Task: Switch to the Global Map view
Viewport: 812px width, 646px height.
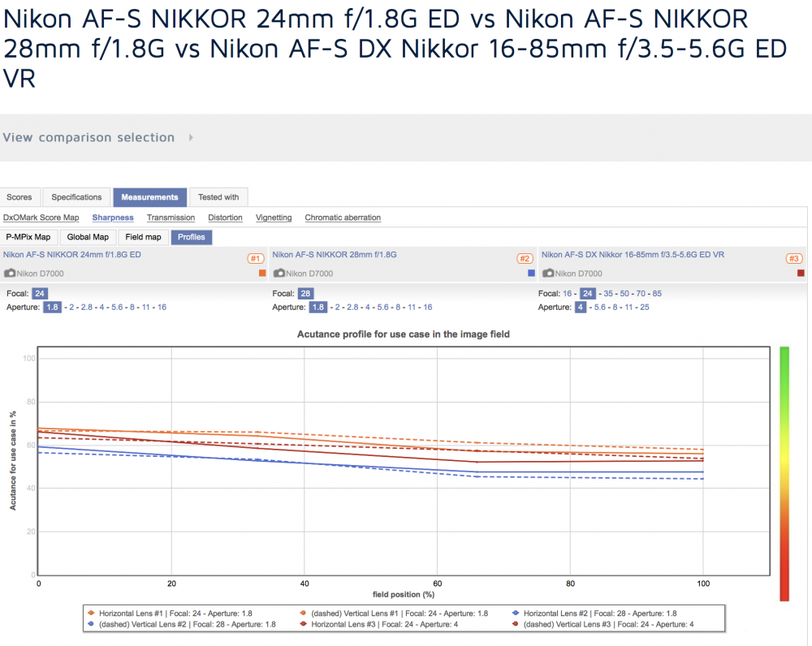Action: coord(88,237)
